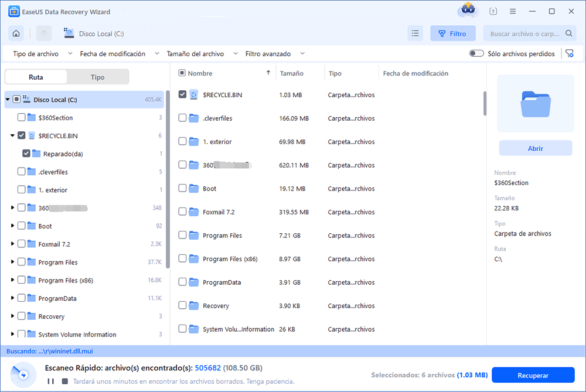Stop the scan

pyautogui.click(x=65, y=381)
